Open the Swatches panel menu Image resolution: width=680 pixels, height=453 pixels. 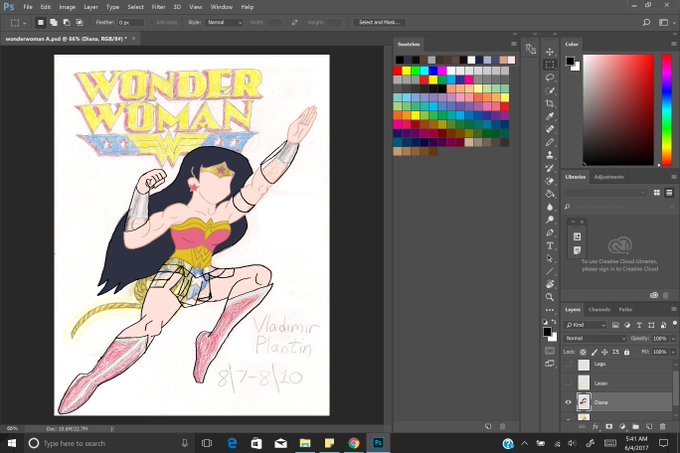514,44
